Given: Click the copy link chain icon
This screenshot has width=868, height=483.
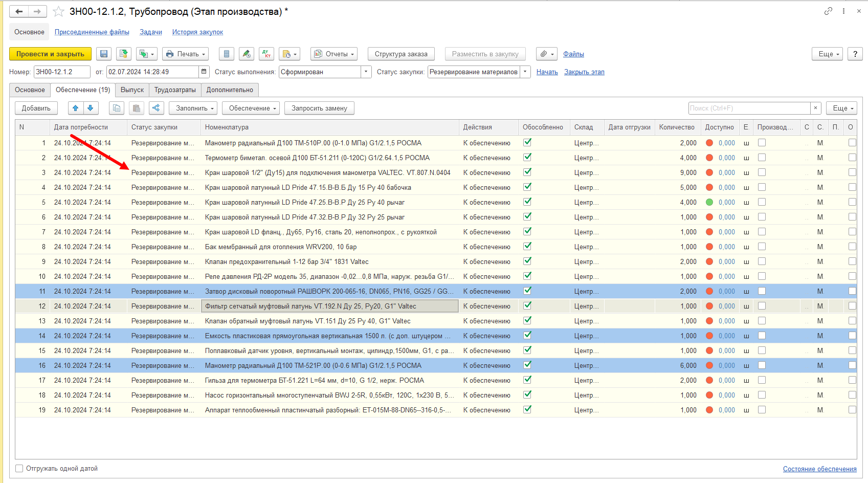Looking at the screenshot, I should pos(828,11).
